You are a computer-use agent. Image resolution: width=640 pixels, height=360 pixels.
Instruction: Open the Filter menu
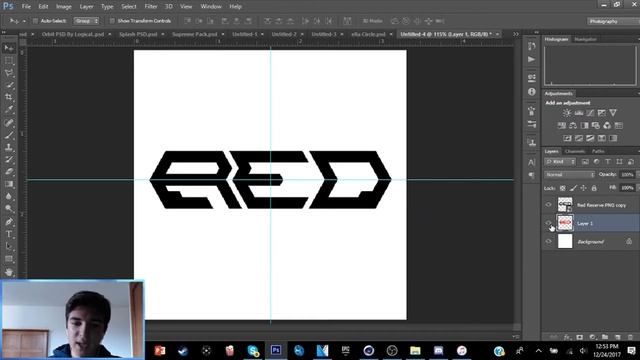pos(151,7)
